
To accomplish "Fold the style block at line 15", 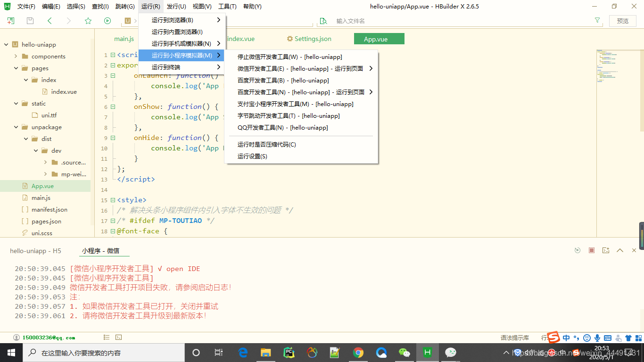I will [x=113, y=200].
